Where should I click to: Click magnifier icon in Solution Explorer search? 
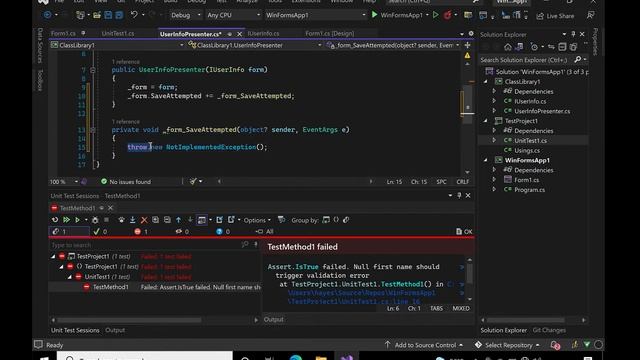[578, 60]
